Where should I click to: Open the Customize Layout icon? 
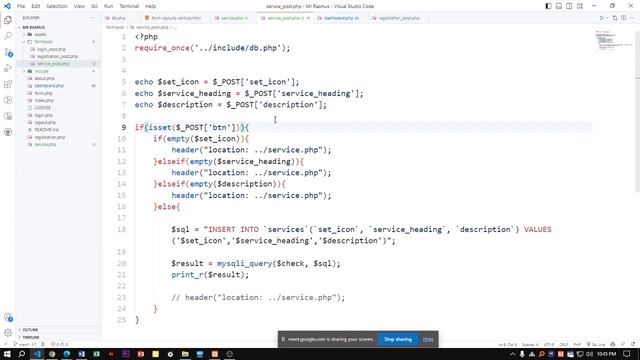[x=580, y=6]
